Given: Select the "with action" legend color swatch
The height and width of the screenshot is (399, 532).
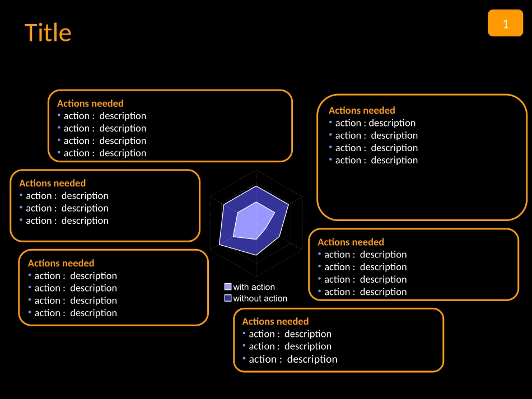Looking at the screenshot, I should [228, 287].
